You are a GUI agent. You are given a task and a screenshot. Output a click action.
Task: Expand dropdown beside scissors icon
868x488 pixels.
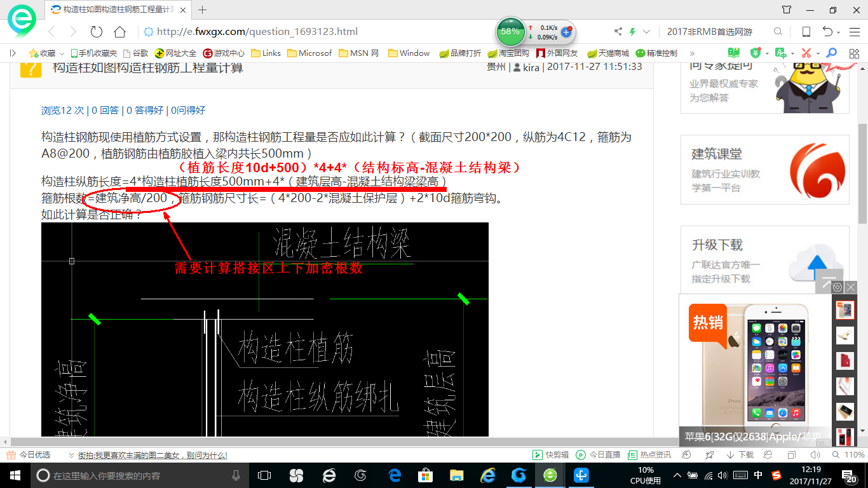coord(818,53)
